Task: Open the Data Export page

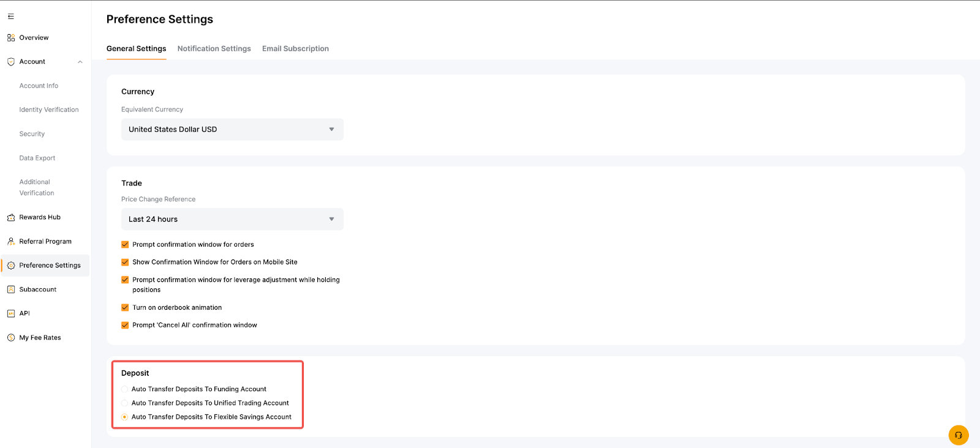Action: click(x=37, y=158)
